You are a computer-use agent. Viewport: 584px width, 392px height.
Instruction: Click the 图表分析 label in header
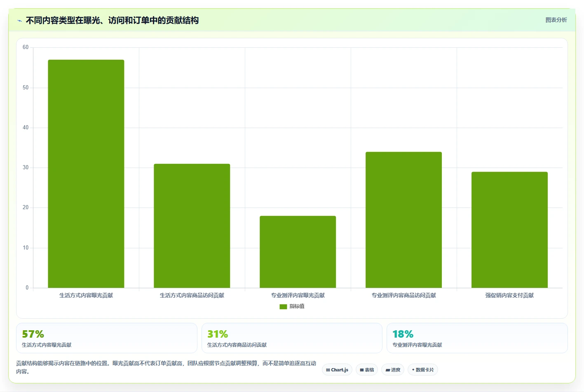[556, 20]
